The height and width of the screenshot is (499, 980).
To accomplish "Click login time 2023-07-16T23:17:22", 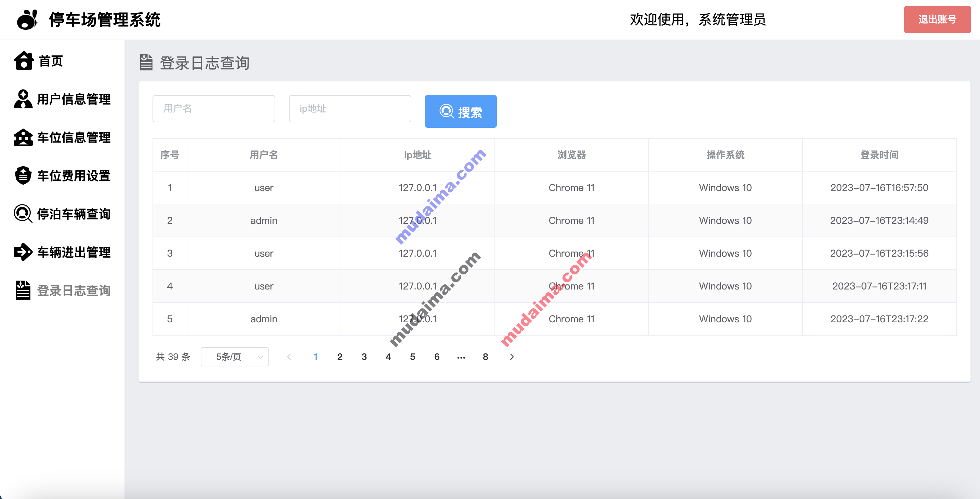I will pyautogui.click(x=879, y=319).
